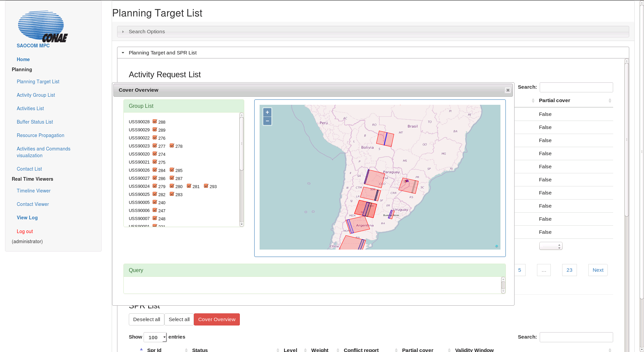Uncheck checkbox 288 for USS90028
Screen dimensions: 644x352
click(155, 122)
